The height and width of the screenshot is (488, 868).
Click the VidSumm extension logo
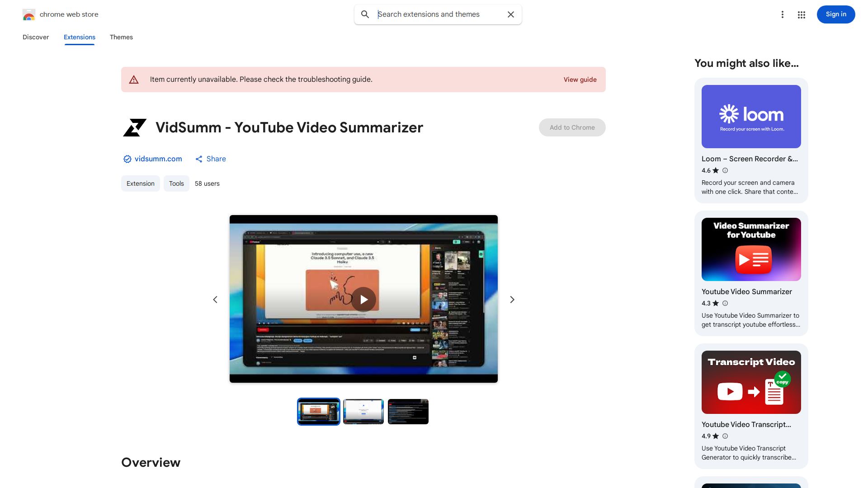pyautogui.click(x=135, y=127)
